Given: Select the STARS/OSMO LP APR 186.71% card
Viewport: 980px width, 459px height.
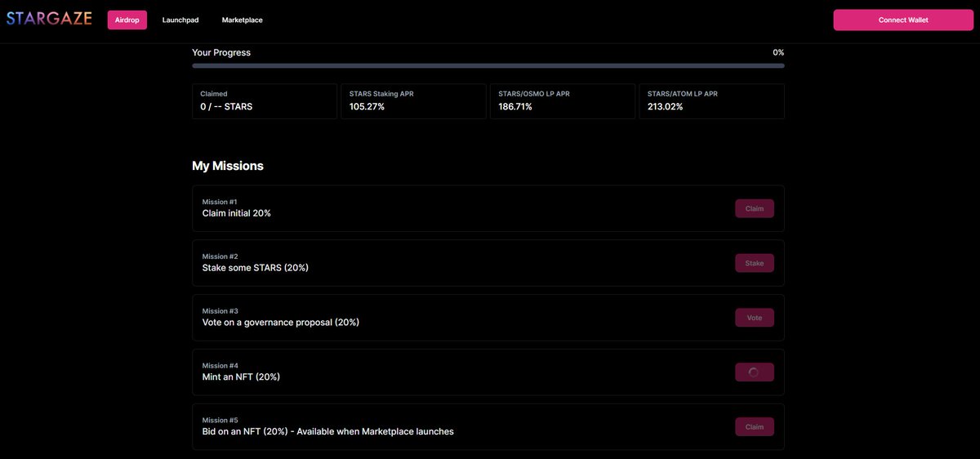Looking at the screenshot, I should point(563,101).
